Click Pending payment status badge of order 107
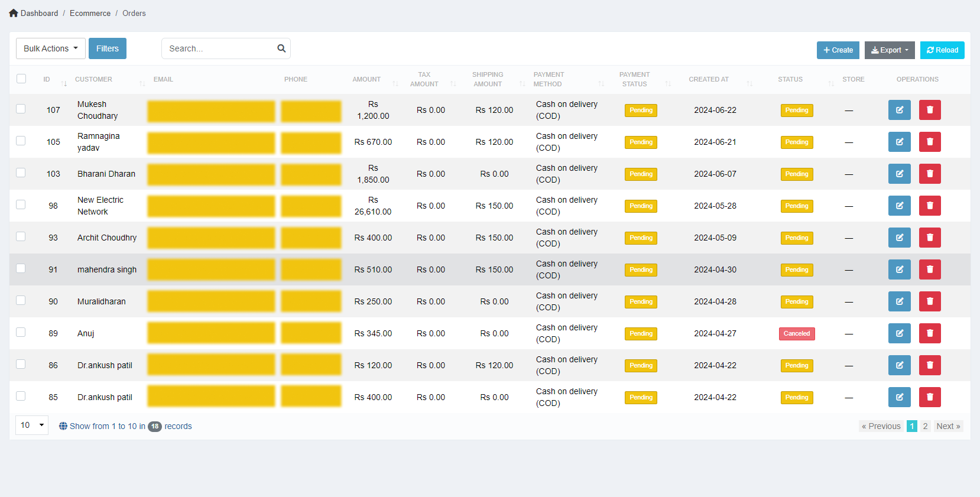 [641, 110]
